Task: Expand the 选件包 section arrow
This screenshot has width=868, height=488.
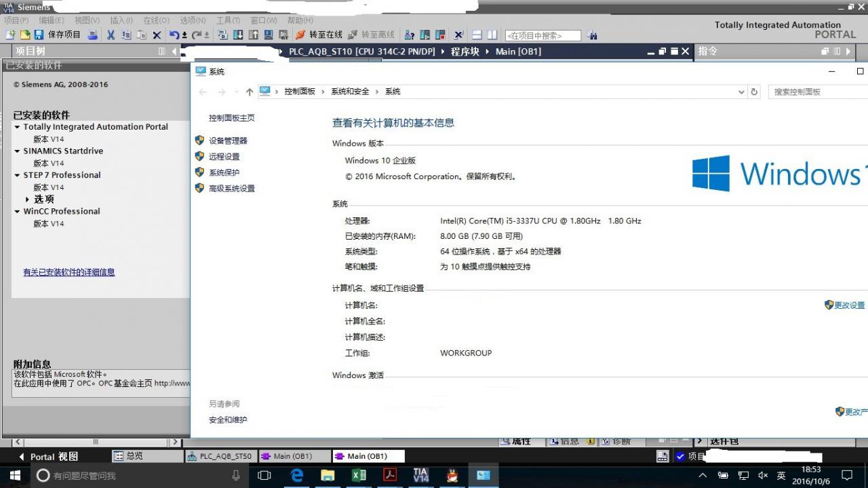Action: coord(701,442)
